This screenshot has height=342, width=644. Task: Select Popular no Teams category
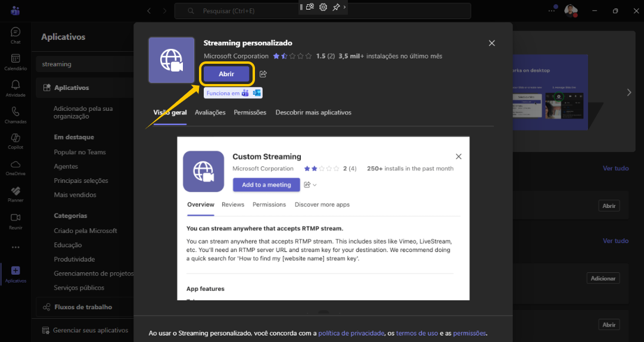pos(80,152)
